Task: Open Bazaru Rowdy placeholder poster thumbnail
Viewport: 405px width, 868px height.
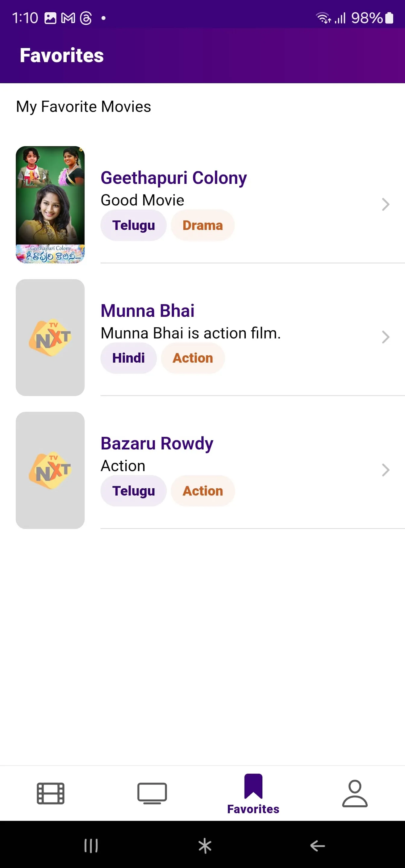Action: [x=50, y=470]
